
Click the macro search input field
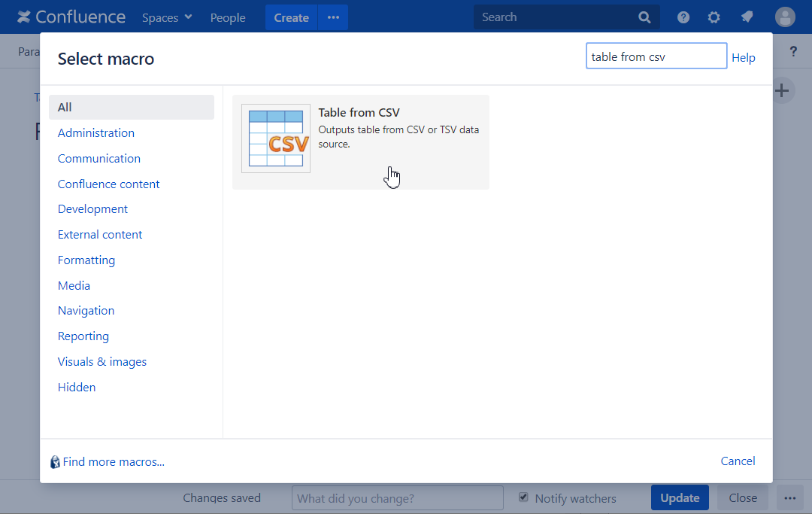pos(656,56)
